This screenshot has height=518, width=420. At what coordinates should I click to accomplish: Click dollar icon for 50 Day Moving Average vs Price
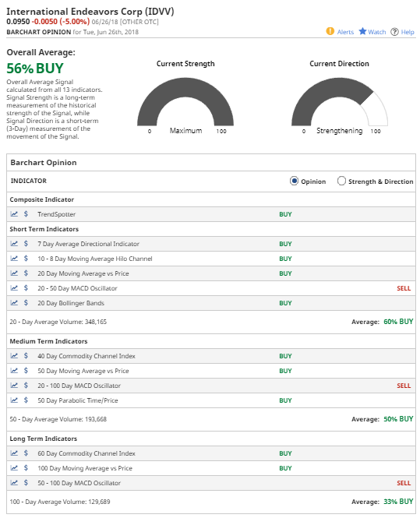click(x=26, y=371)
